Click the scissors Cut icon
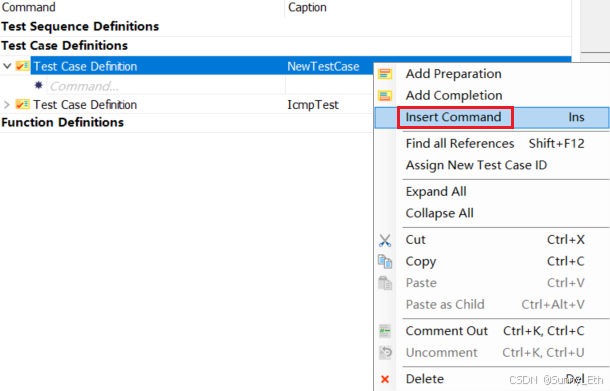This screenshot has width=610, height=391. tap(385, 240)
